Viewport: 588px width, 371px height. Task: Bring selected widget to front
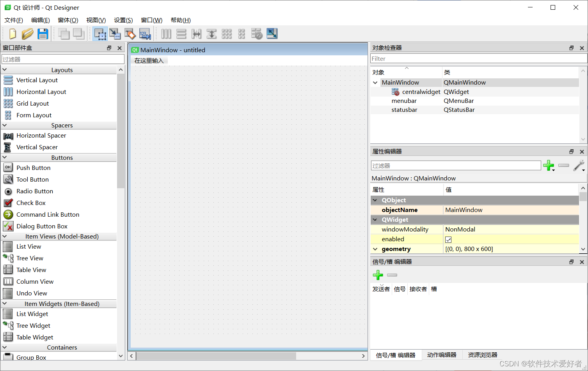[x=79, y=34]
